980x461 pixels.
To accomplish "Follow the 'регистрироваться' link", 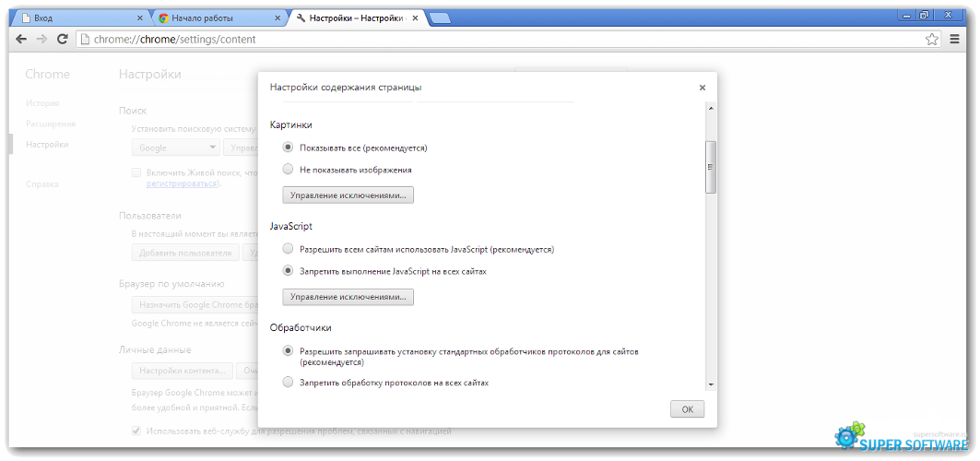I will click(182, 183).
